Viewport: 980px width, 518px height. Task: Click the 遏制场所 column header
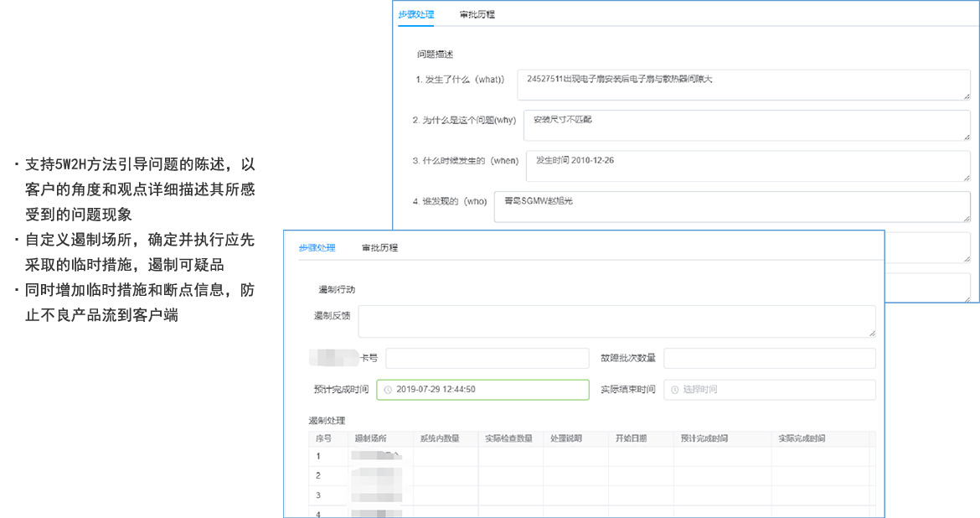(374, 437)
